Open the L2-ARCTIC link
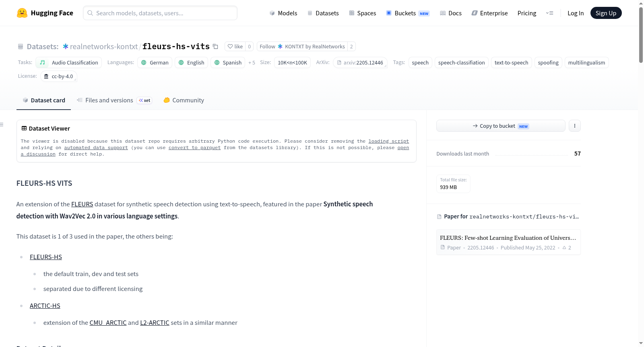This screenshot has width=644, height=347. click(155, 323)
